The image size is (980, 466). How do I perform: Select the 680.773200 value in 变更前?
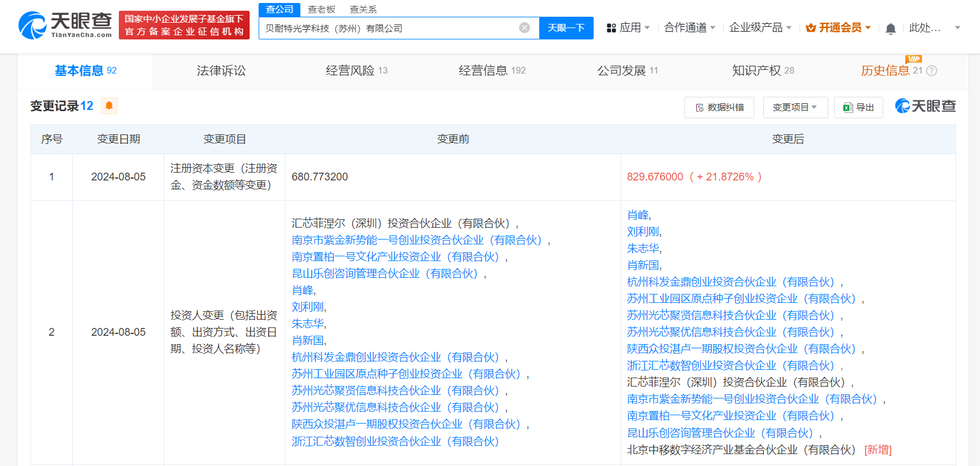pyautogui.click(x=320, y=177)
